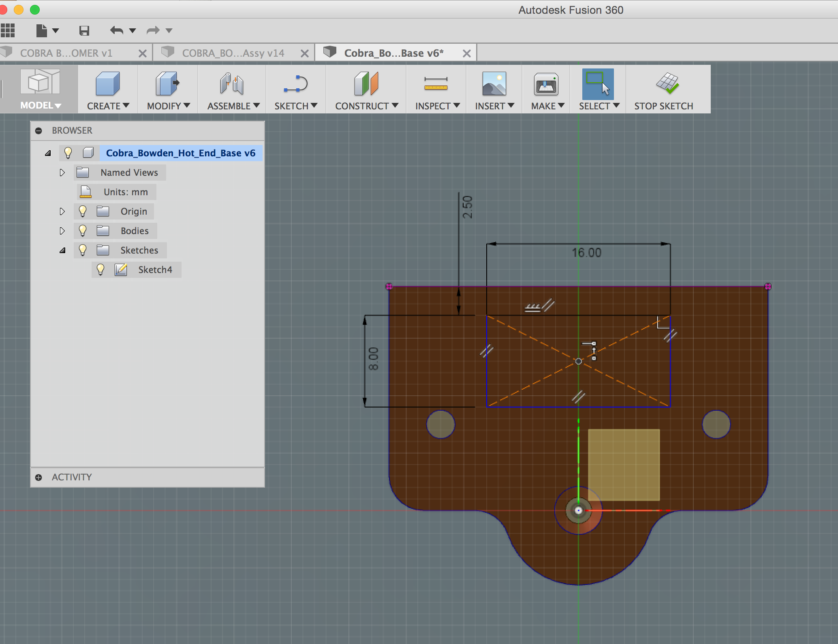This screenshot has height=644, width=838.
Task: Toggle visibility lightbulb of Sketch4
Action: pos(100,269)
